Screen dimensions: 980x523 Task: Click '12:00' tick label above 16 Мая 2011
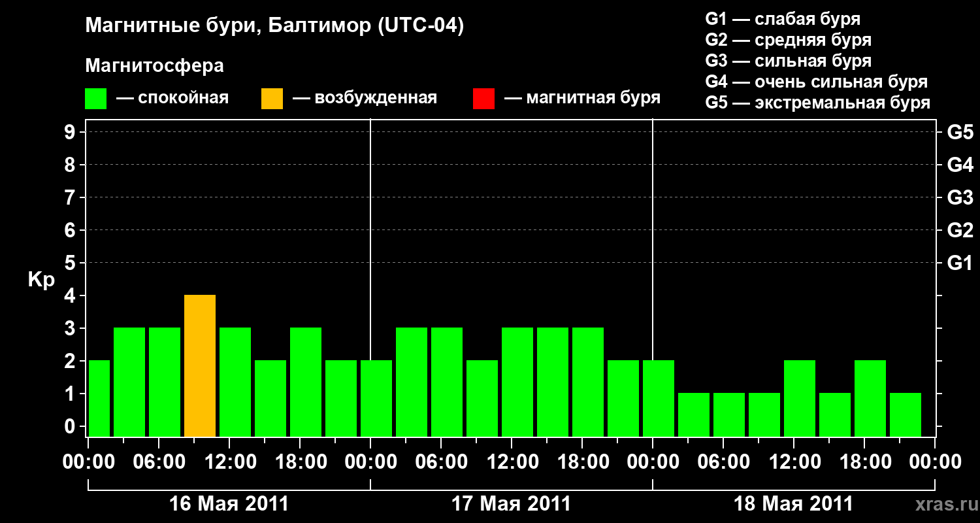point(229,462)
